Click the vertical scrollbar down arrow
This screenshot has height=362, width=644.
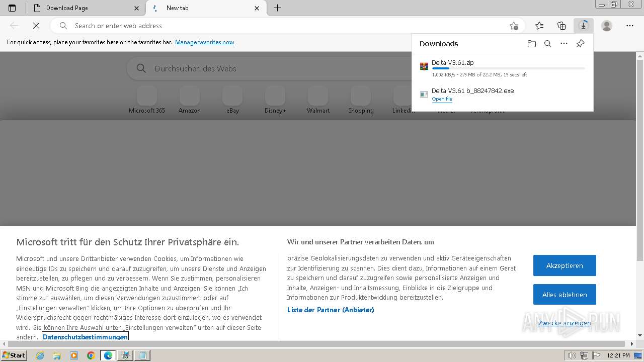pyautogui.click(x=640, y=335)
